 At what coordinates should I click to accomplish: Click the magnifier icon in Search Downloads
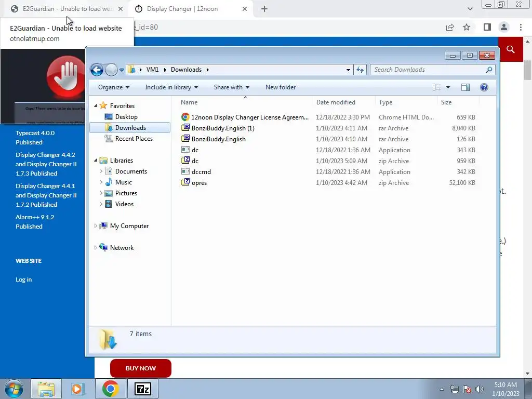489,70
